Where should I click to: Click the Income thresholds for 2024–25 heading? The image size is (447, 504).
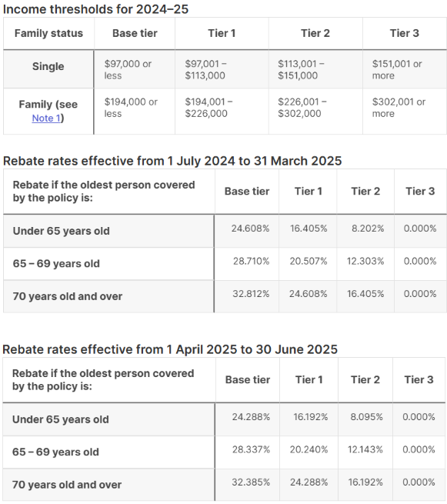(95, 9)
